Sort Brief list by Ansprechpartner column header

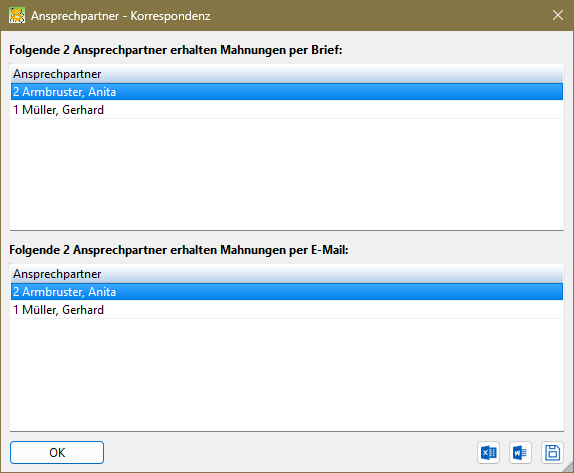click(287, 74)
